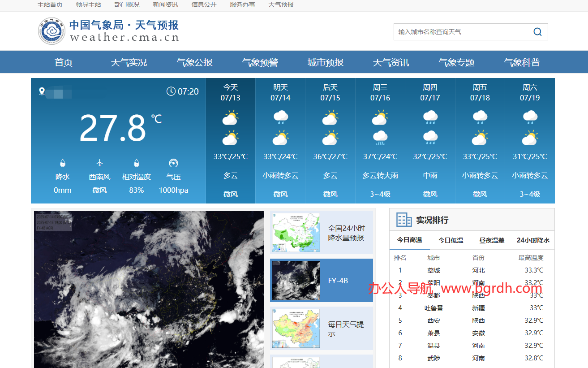Select the 降水 raindrop icon
Image resolution: width=588 pixels, height=368 pixels.
[63, 162]
